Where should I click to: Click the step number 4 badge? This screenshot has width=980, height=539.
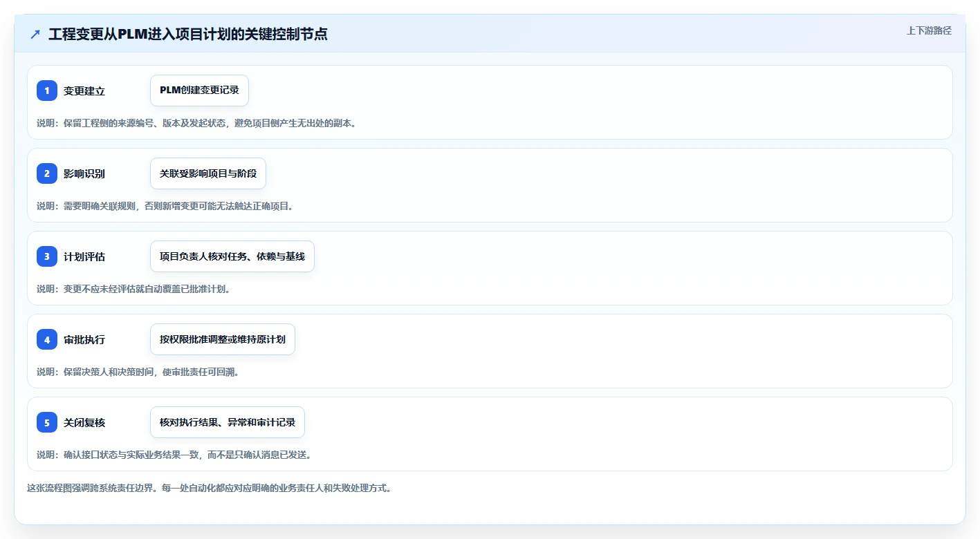pos(47,339)
